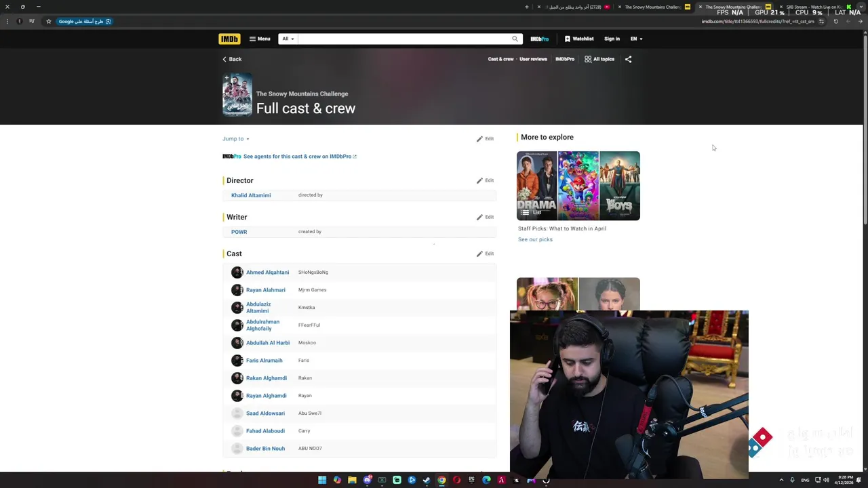Image resolution: width=868 pixels, height=488 pixels.
Task: Click the character name FFearFFul
Action: point(309,325)
